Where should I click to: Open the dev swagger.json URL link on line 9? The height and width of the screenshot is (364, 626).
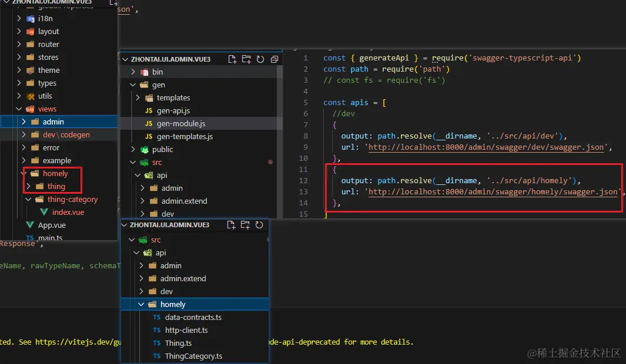tap(486, 147)
